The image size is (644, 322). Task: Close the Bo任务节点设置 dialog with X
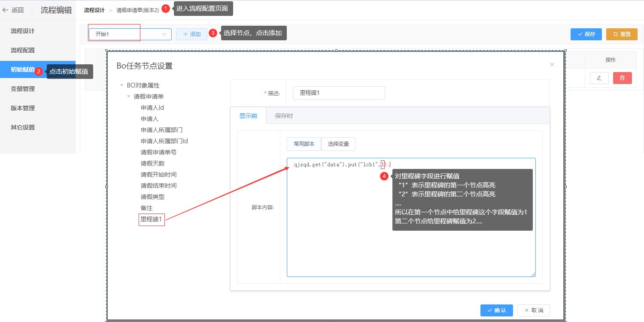click(x=552, y=65)
